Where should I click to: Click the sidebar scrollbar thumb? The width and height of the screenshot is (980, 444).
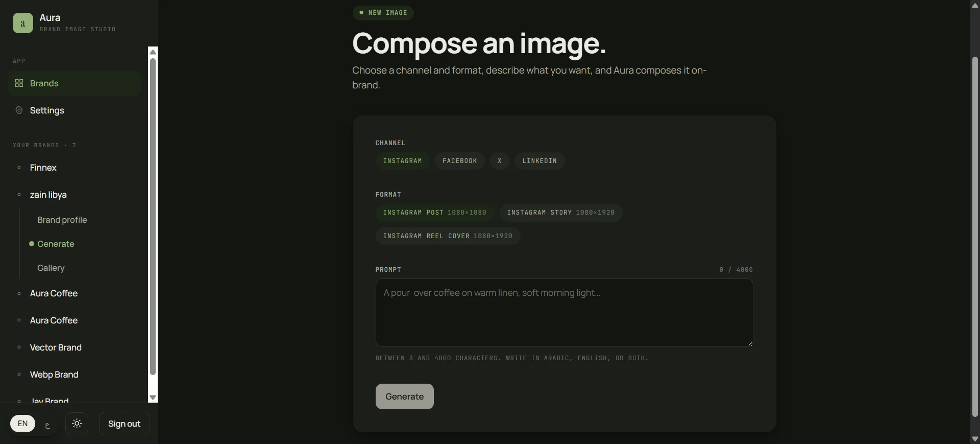coord(153,217)
